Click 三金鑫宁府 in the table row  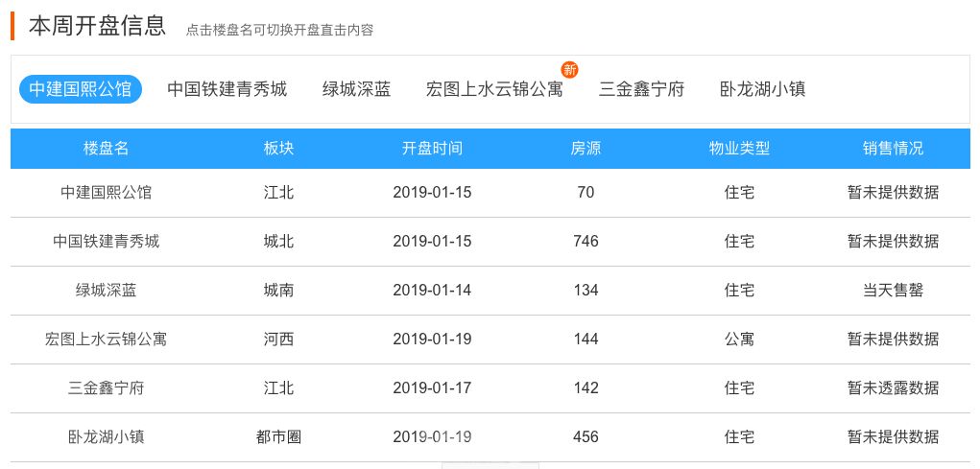107,387
